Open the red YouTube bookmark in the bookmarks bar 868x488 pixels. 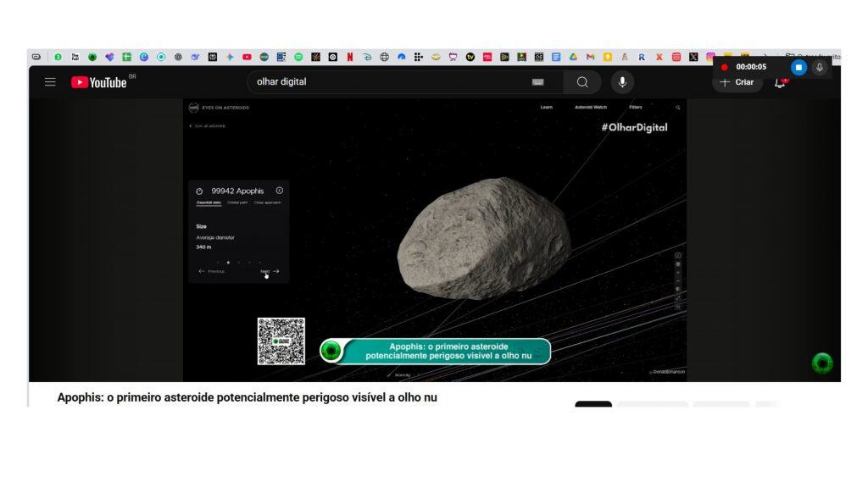click(x=247, y=57)
